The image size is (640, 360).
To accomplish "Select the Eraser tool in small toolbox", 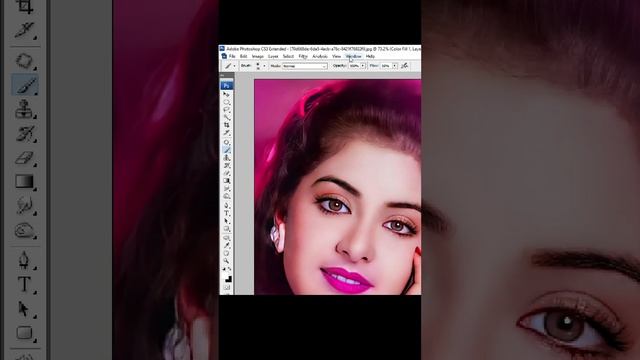I will [x=227, y=173].
